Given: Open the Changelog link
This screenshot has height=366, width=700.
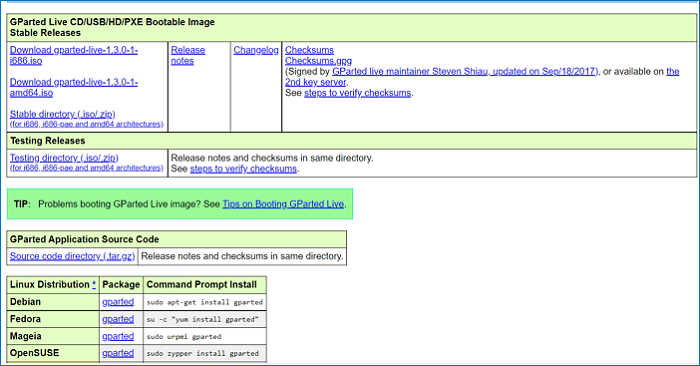Looking at the screenshot, I should pyautogui.click(x=256, y=50).
